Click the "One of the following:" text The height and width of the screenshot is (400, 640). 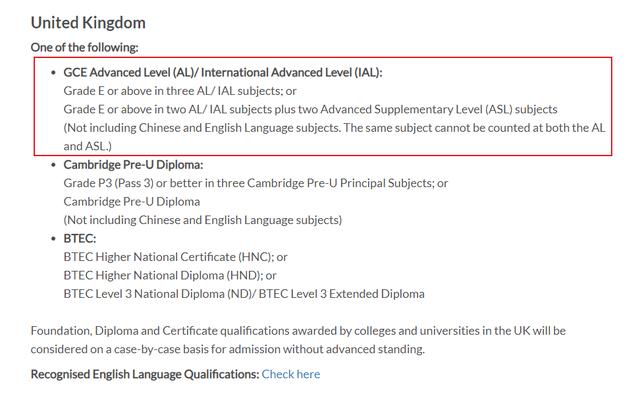point(85,47)
